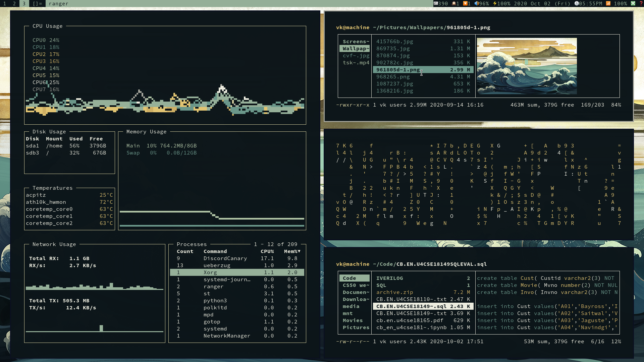Image resolution: width=644 pixels, height=362 pixels.
Task: Click the Mem% descending sort arrow
Action: 300,251
